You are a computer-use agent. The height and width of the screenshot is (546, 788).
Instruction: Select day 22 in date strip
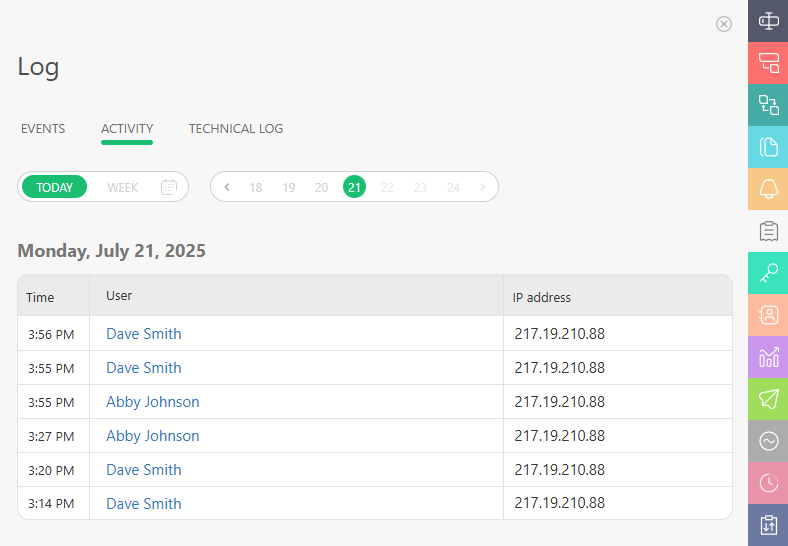[387, 188]
